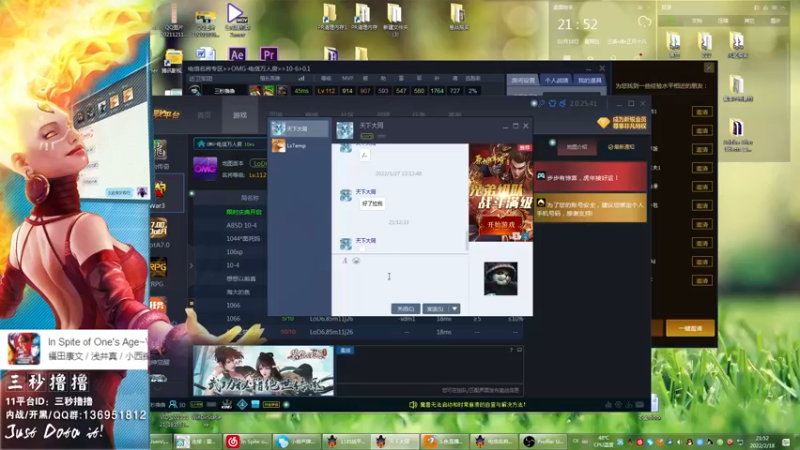This screenshot has height=450, width=800.
Task: Open the personal record tab in the window behind the platform
Action: (x=557, y=80)
